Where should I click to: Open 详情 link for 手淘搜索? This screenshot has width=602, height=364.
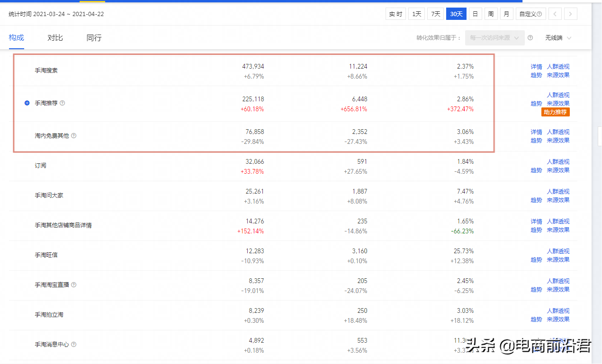tap(536, 67)
